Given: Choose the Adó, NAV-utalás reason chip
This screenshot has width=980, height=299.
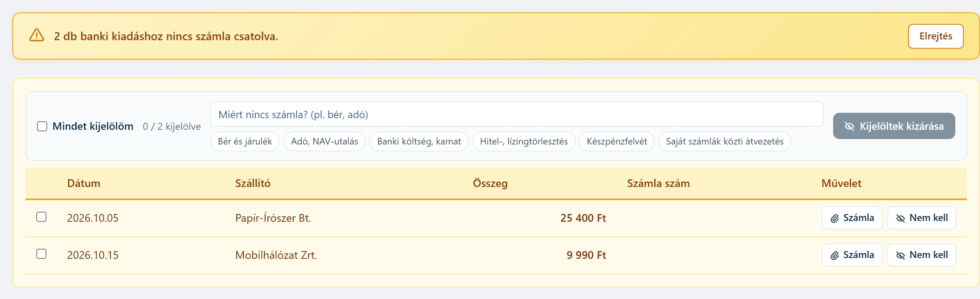Looking at the screenshot, I should pyautogui.click(x=325, y=141).
